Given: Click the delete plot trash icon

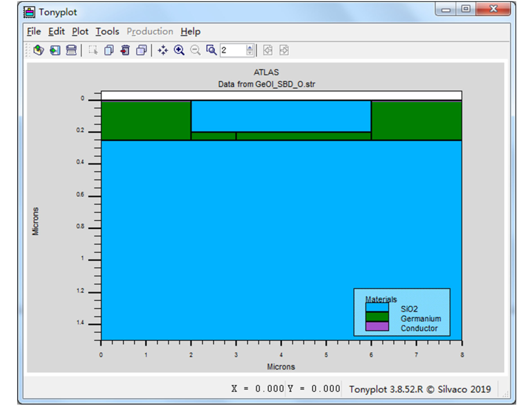Looking at the screenshot, I should pyautogui.click(x=125, y=50).
